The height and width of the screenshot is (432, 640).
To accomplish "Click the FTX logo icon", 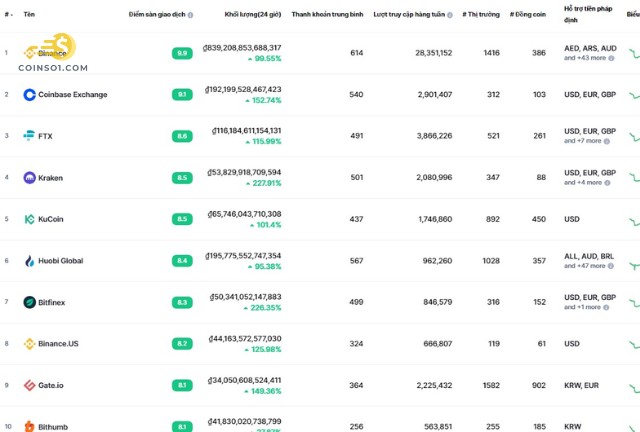I will click(29, 136).
